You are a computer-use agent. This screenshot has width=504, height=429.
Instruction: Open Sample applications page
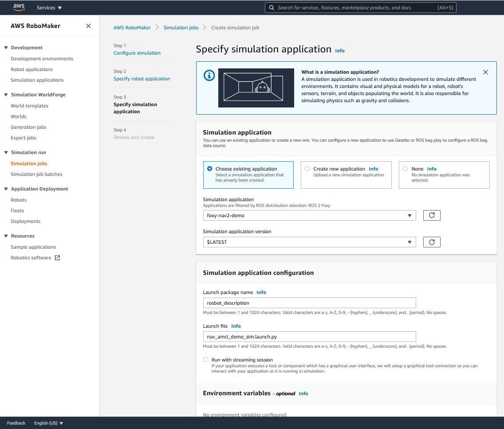point(33,247)
